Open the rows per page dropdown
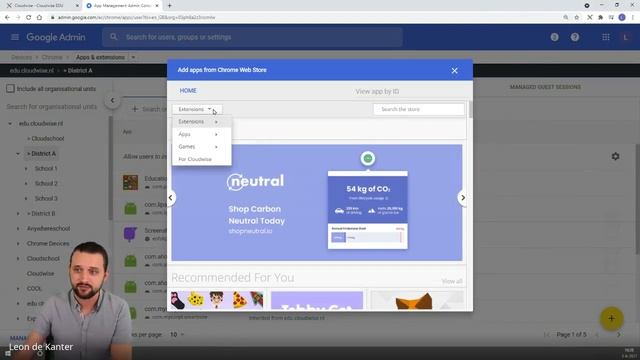640x360 pixels. click(177, 335)
